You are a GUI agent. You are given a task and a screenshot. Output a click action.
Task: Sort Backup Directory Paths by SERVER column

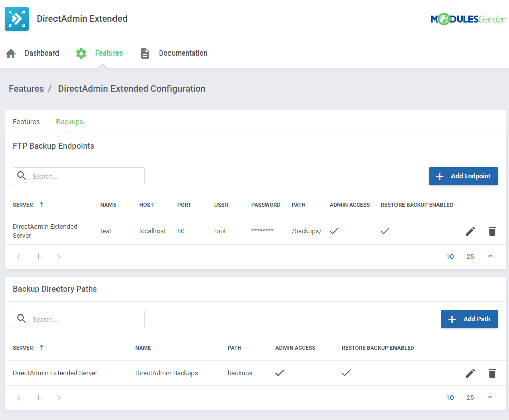(23, 348)
